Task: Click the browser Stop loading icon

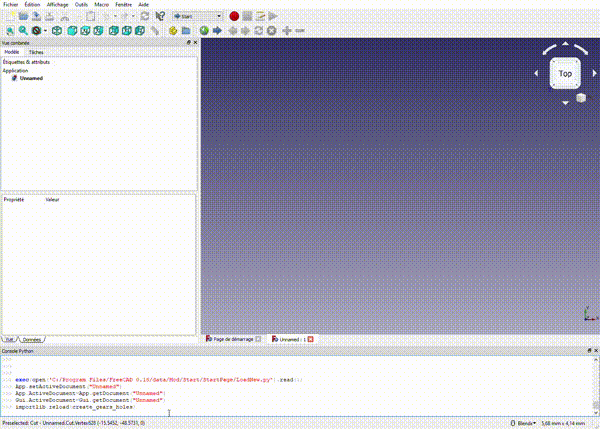Action: pyautogui.click(x=271, y=31)
